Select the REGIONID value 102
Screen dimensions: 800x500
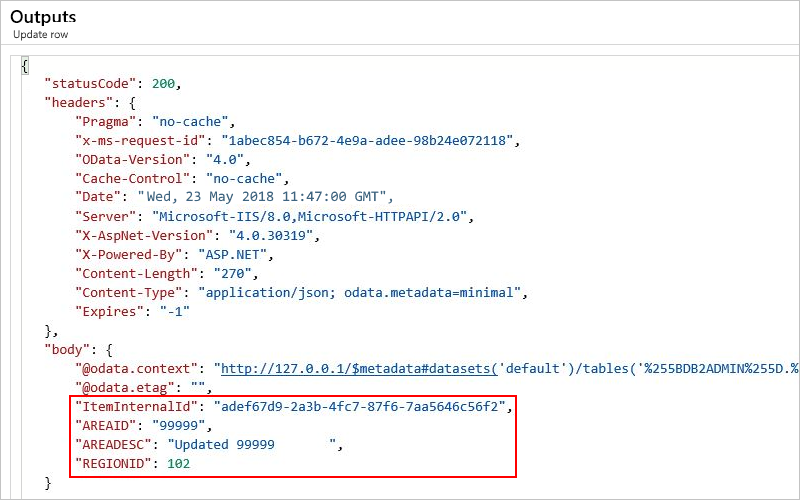[x=179, y=464]
